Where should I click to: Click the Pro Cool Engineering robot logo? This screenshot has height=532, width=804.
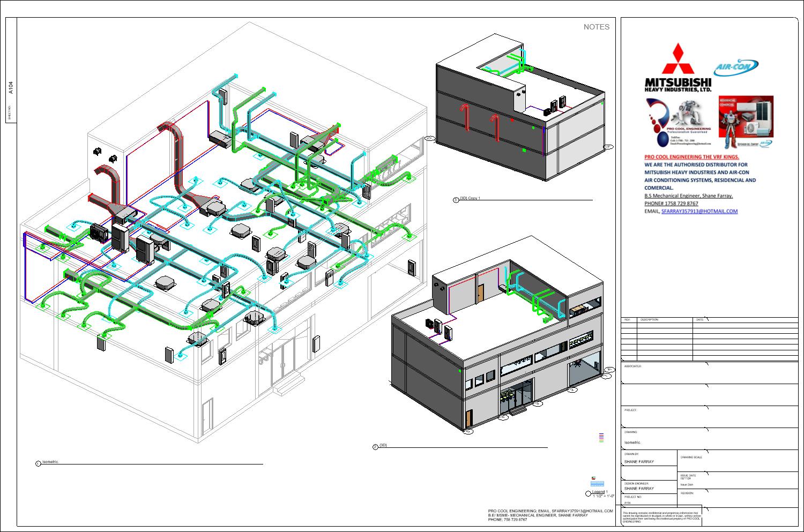(679, 123)
